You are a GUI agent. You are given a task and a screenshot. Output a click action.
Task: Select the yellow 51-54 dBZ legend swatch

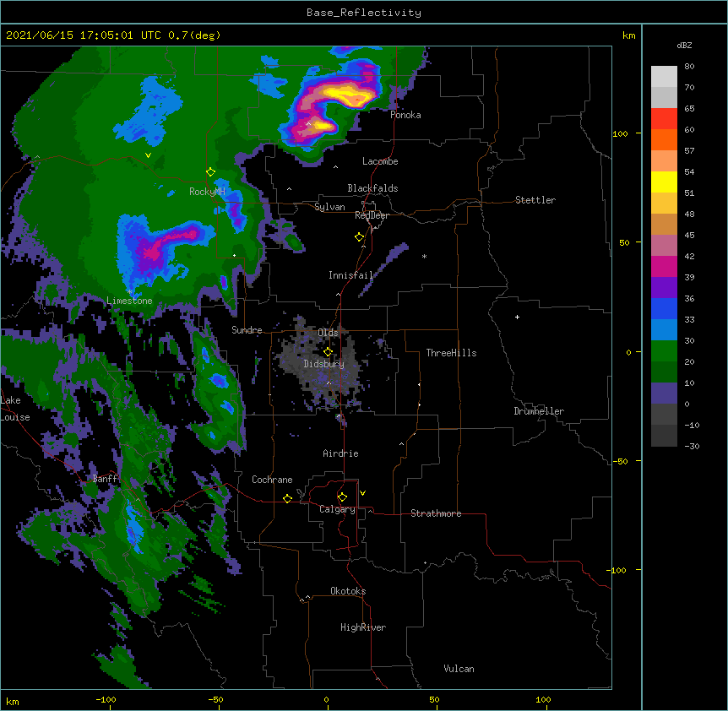664,182
